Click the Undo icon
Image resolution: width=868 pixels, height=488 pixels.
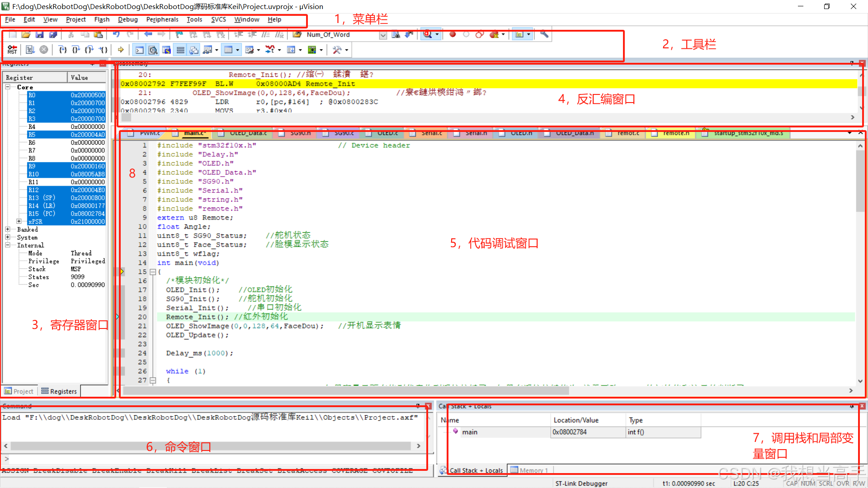(116, 34)
